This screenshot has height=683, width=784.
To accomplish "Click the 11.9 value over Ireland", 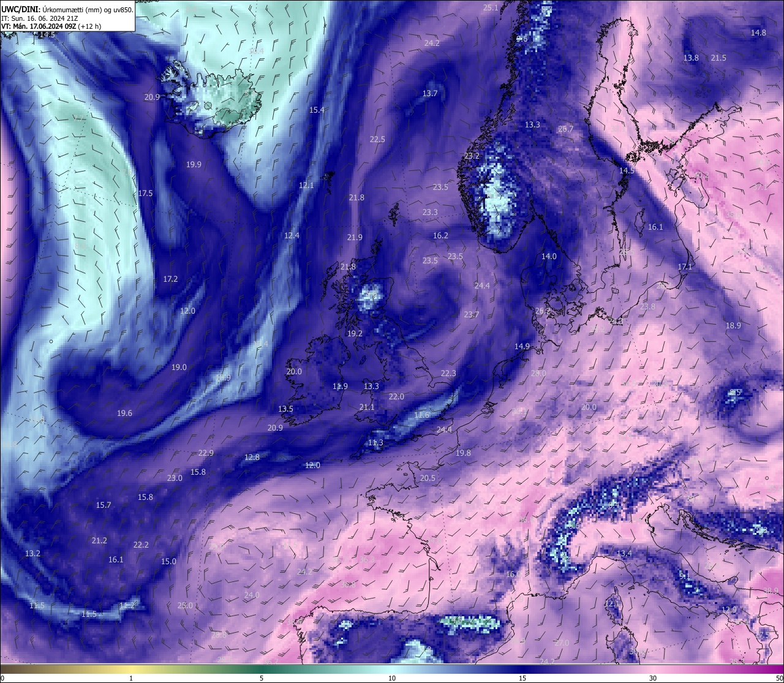I will point(340,386).
